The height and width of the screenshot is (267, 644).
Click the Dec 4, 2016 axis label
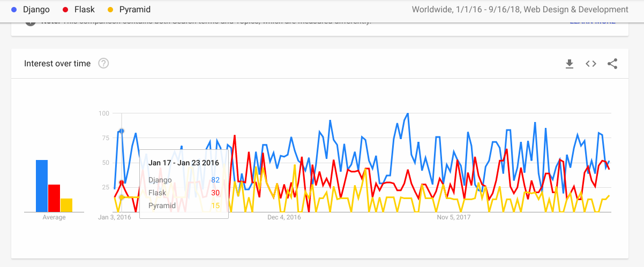click(284, 217)
